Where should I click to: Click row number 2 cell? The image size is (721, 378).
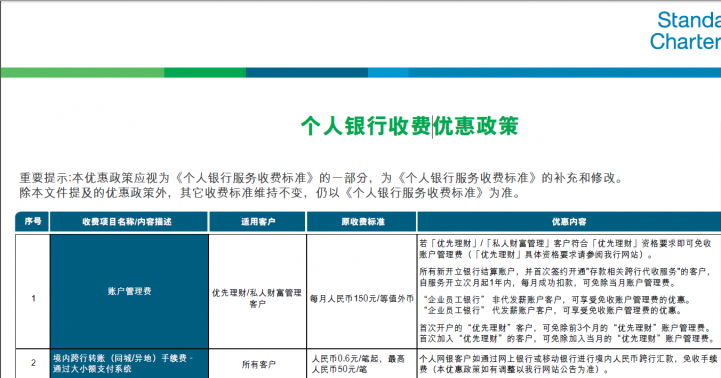coord(33,363)
